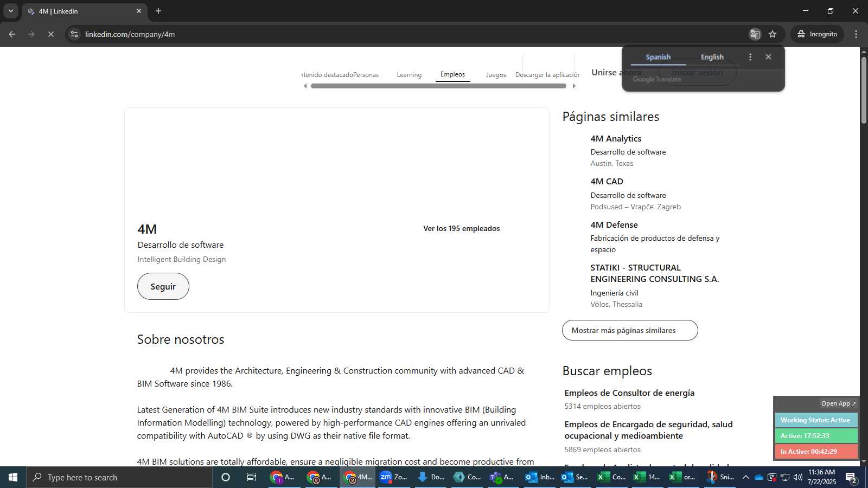Screen dimensions: 868x488
Task: Open the 4M Analytics page
Action: [x=616, y=139]
